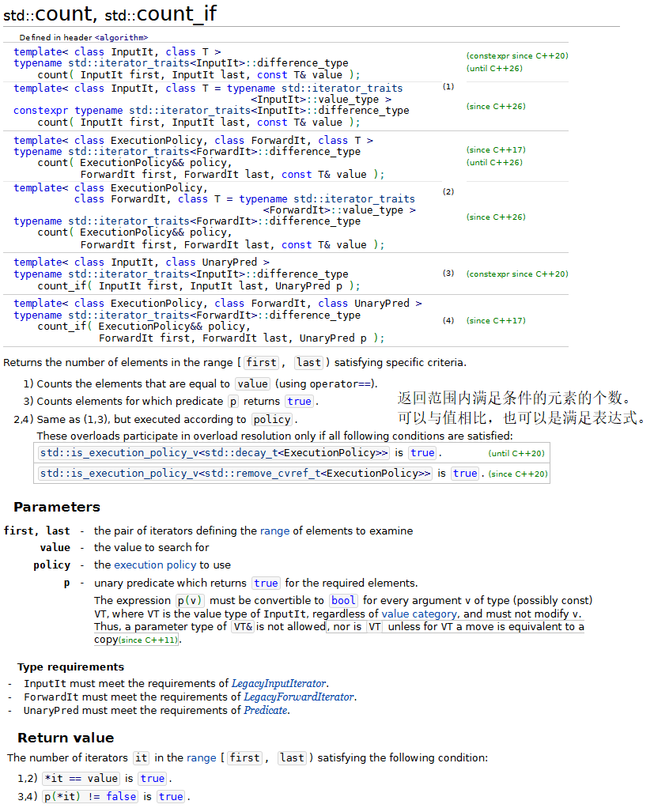Open the 'execution policy' link
Screen dimensions: 654x812
[155, 565]
